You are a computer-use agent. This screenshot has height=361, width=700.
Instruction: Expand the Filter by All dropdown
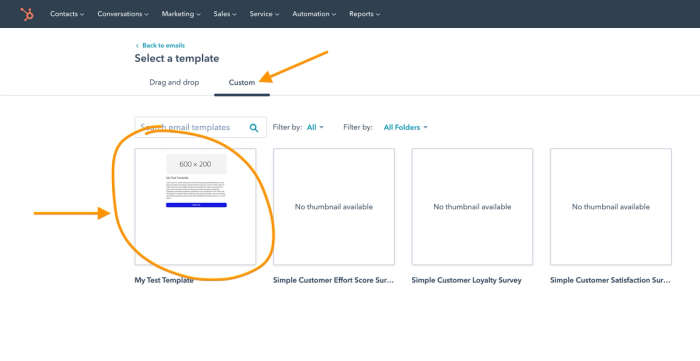(315, 128)
